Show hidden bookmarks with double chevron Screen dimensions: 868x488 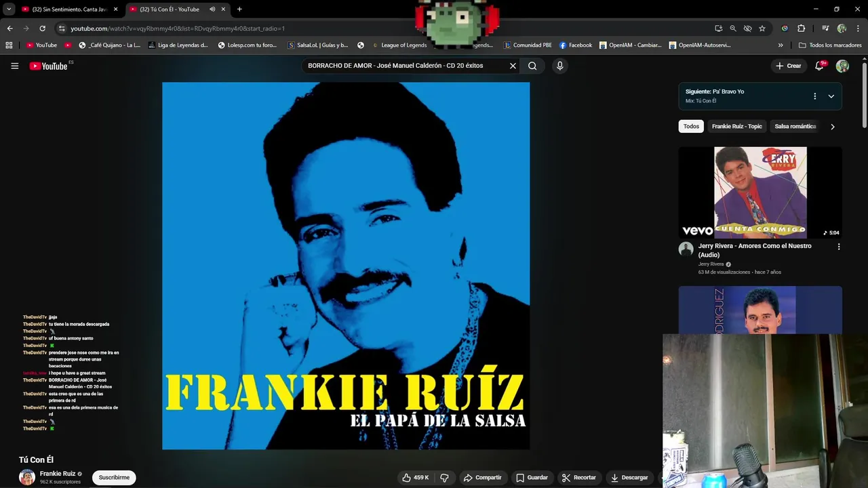tap(780, 45)
